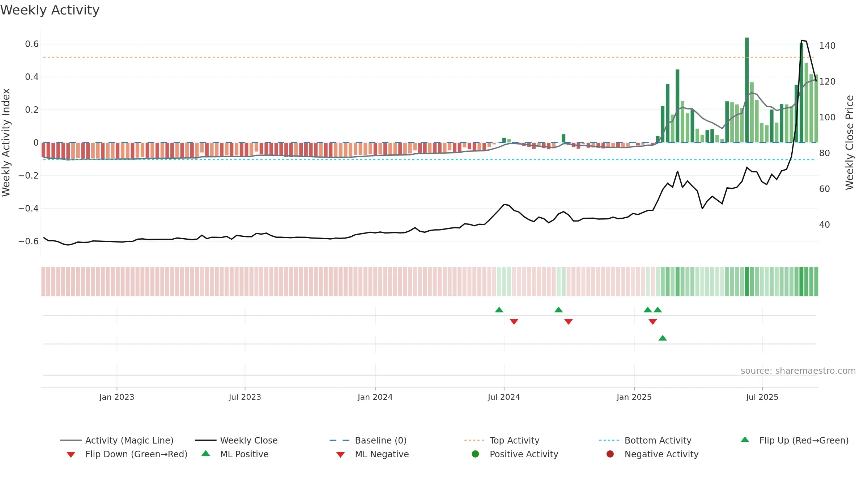Image resolution: width=868 pixels, height=488 pixels.
Task: Toggle the Top Activity legend entry
Action: click(502, 440)
